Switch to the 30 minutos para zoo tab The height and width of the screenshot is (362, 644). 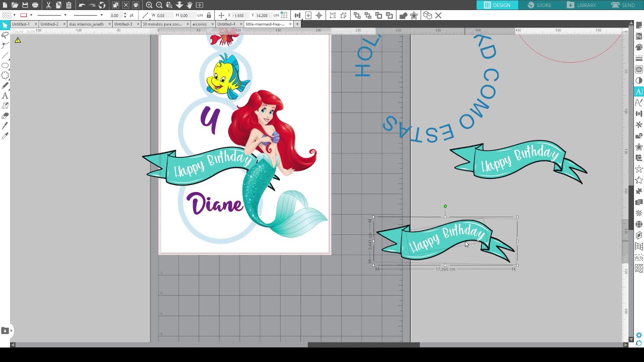point(163,24)
